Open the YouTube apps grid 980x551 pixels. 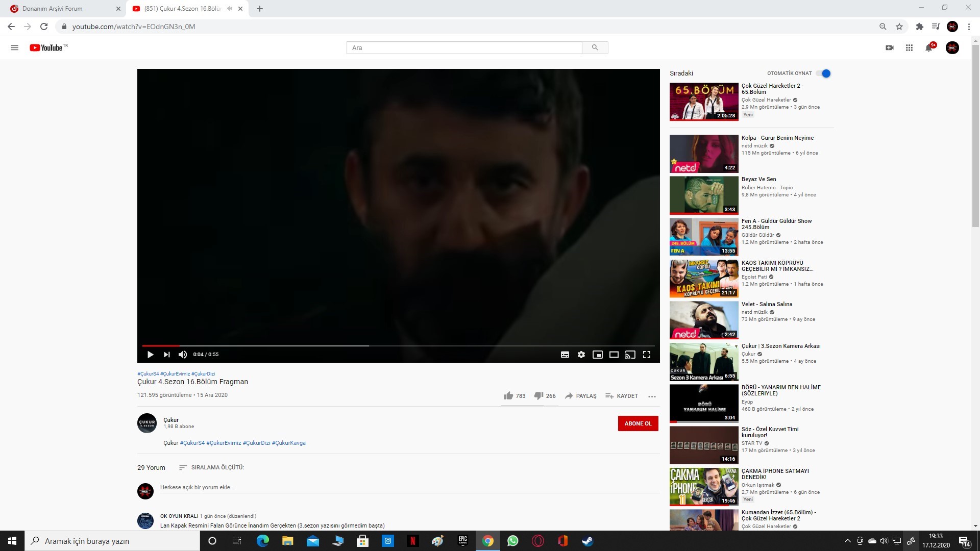coord(909,47)
